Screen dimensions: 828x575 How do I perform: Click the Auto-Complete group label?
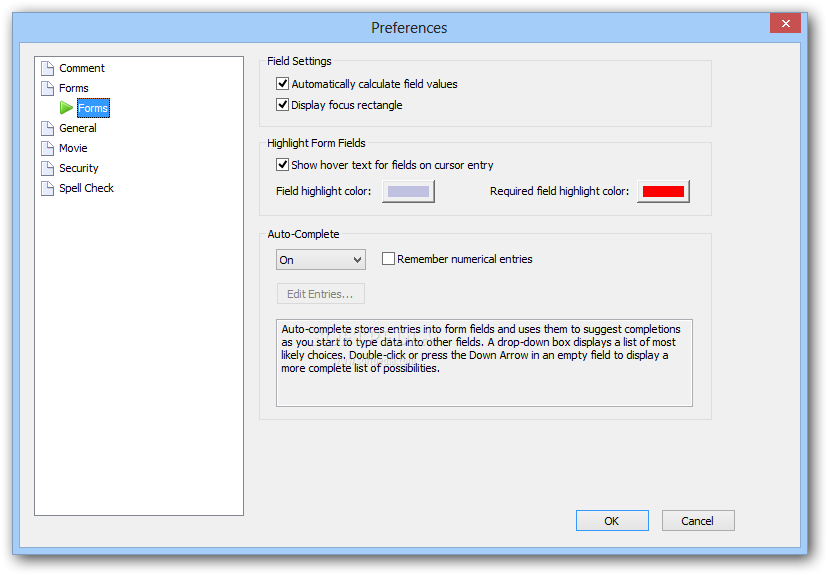click(x=303, y=234)
